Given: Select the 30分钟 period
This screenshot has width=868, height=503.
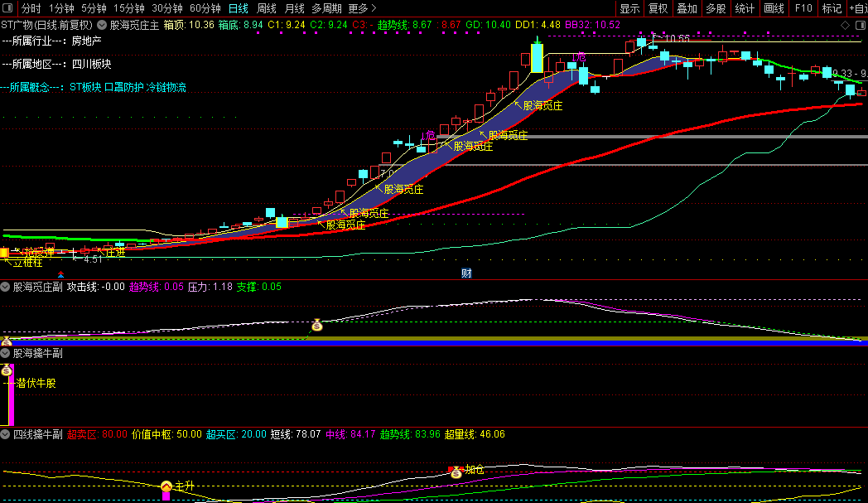Looking at the screenshot, I should (x=167, y=8).
